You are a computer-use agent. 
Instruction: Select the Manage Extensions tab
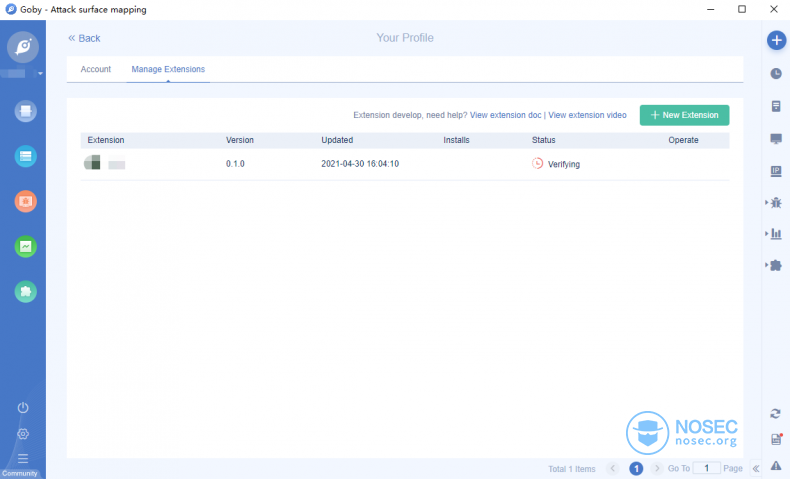(x=168, y=69)
